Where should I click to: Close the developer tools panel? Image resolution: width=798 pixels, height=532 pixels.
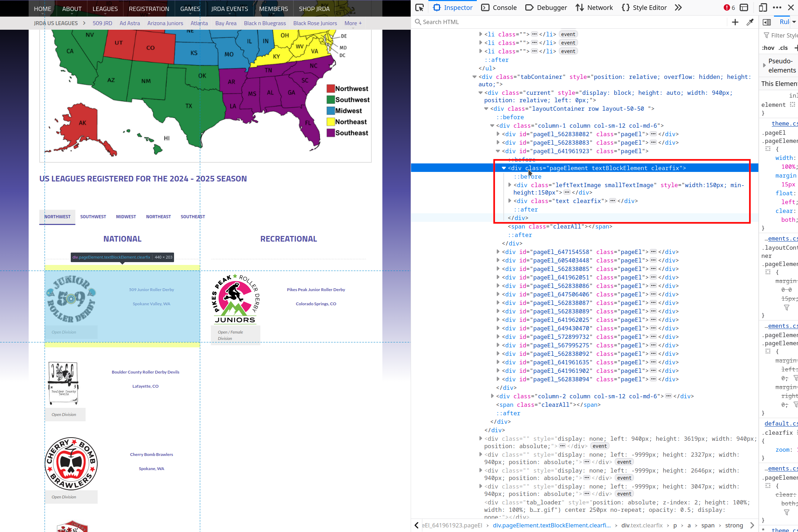(x=791, y=8)
